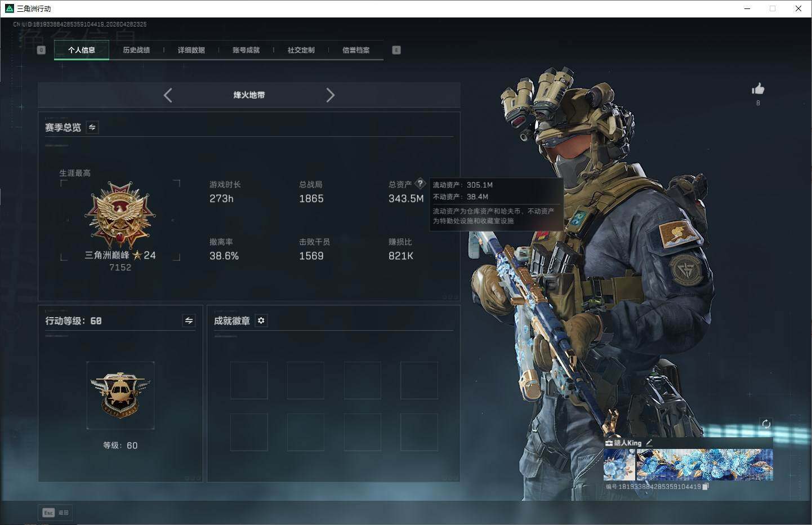The image size is (812, 525).
Task: Click the 三角洲巅峰 rank medal emblem
Action: point(120,215)
